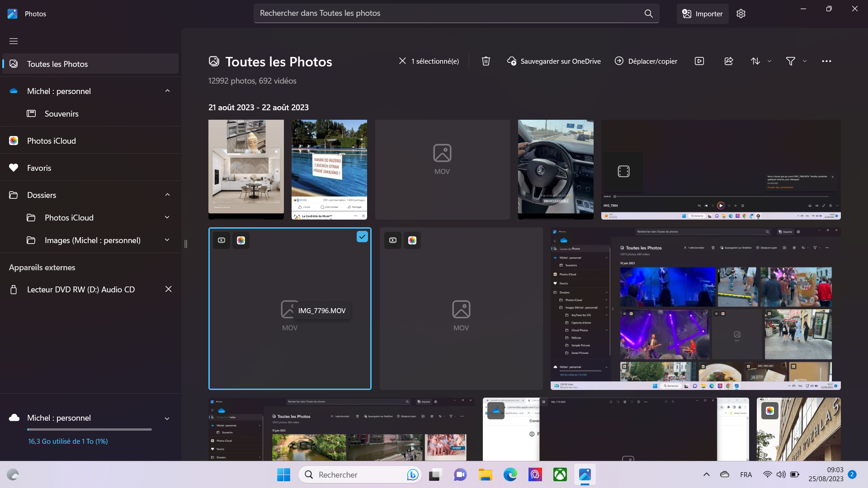Start slideshow with the play icon

coord(699,61)
